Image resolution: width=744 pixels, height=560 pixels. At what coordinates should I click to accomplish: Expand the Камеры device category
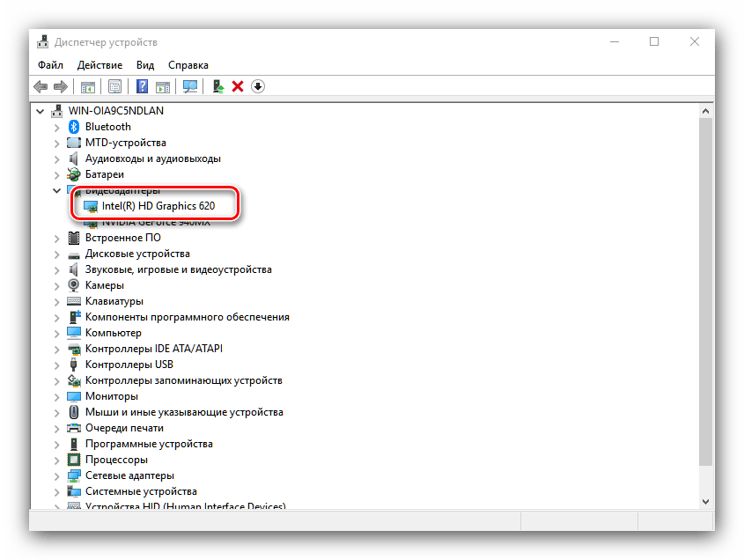57,285
